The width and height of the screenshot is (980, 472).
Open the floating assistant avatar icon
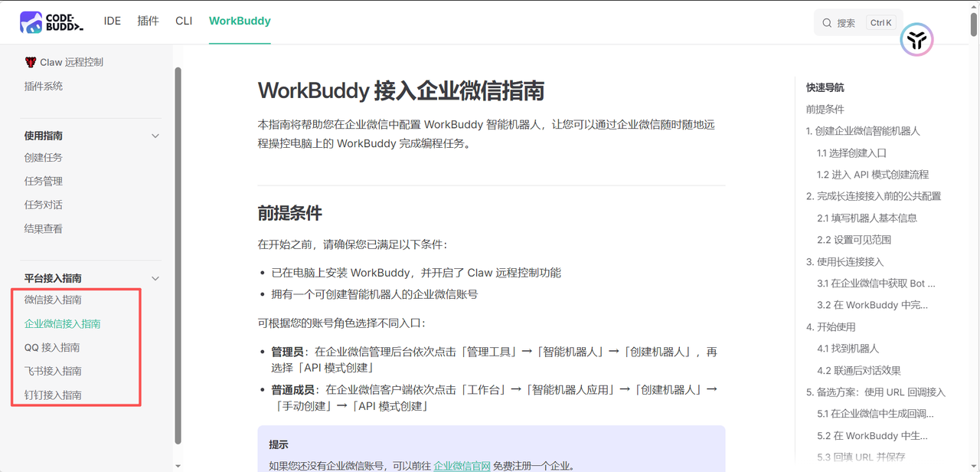(916, 40)
